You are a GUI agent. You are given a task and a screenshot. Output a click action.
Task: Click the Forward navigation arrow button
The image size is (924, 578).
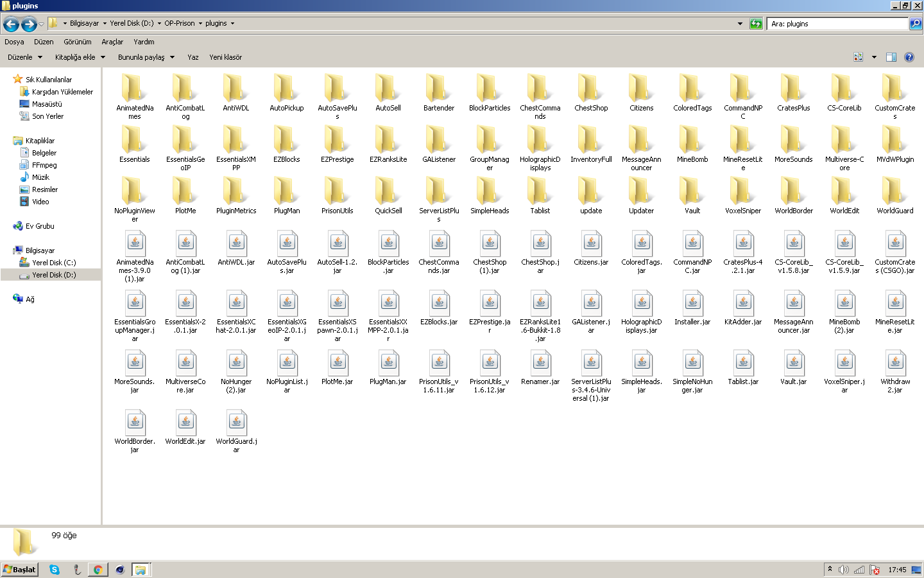[x=29, y=24]
